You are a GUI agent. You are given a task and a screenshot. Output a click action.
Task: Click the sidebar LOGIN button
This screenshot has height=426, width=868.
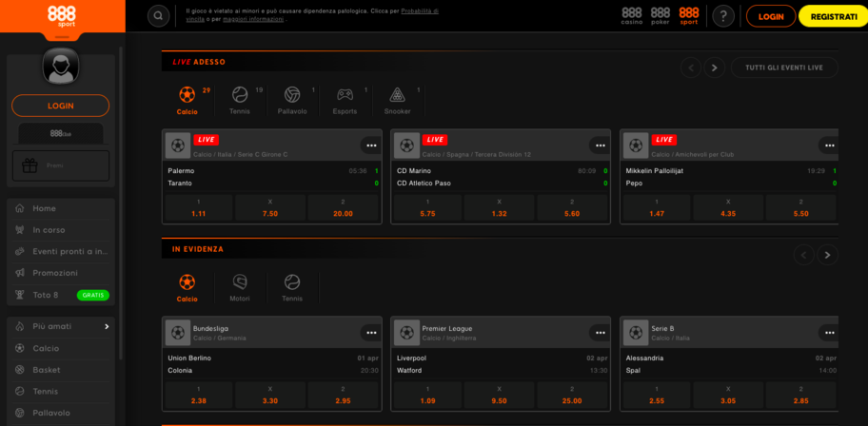60,106
